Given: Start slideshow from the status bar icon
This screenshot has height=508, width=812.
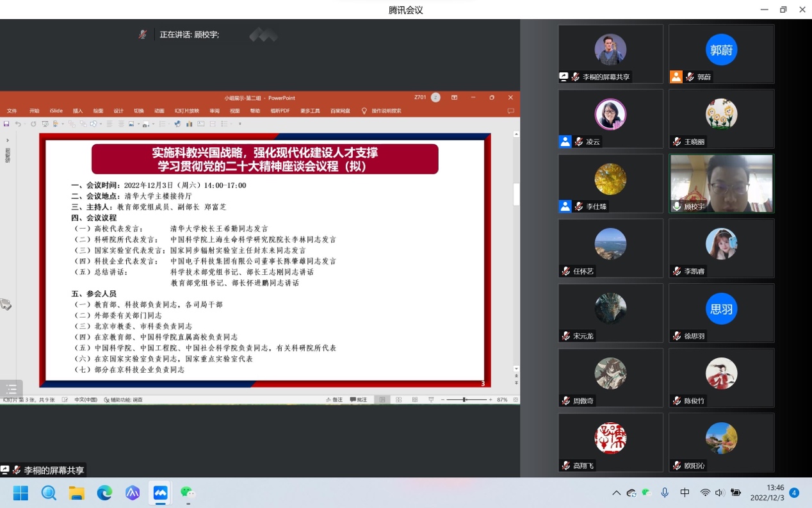Looking at the screenshot, I should [431, 400].
